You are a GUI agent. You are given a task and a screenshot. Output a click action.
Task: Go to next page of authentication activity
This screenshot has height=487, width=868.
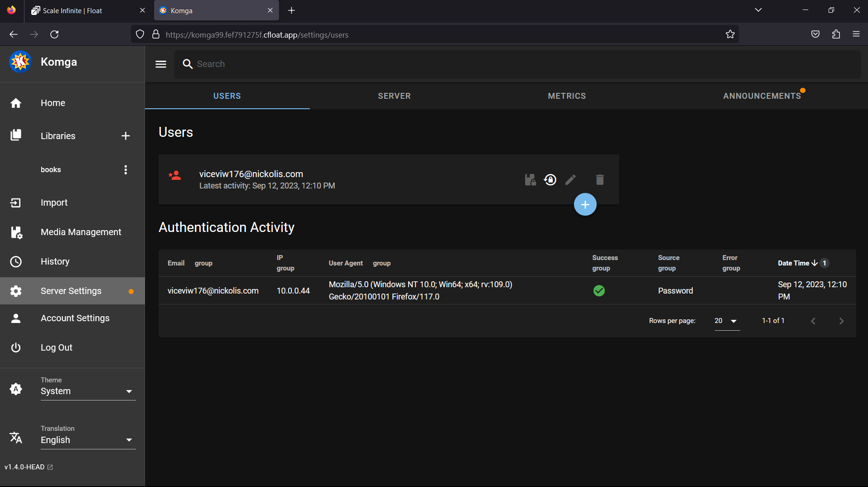click(841, 321)
